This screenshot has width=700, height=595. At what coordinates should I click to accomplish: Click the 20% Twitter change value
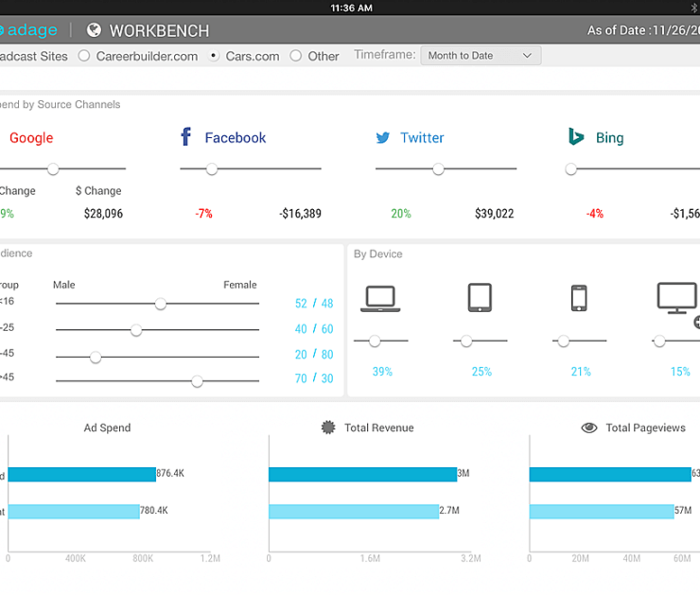[401, 214]
